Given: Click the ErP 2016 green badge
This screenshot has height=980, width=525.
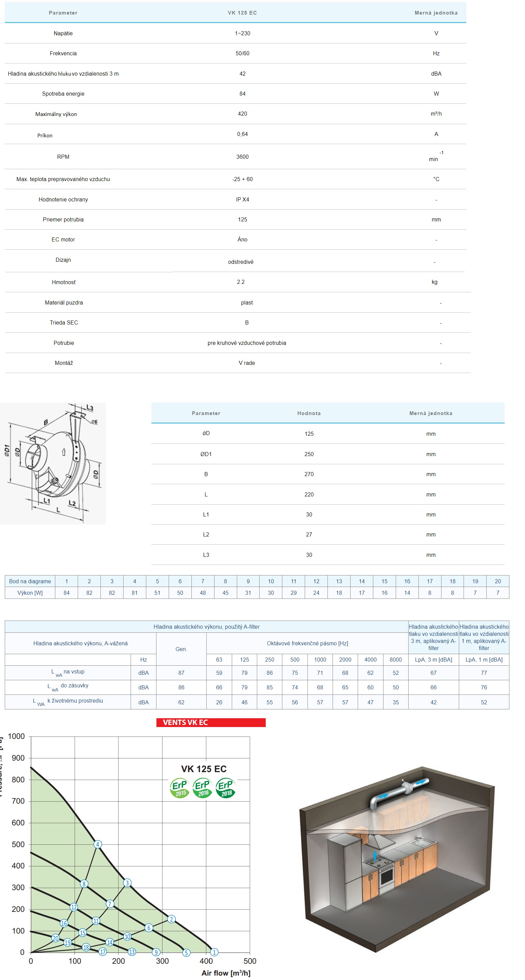Looking at the screenshot, I should pos(203,788).
